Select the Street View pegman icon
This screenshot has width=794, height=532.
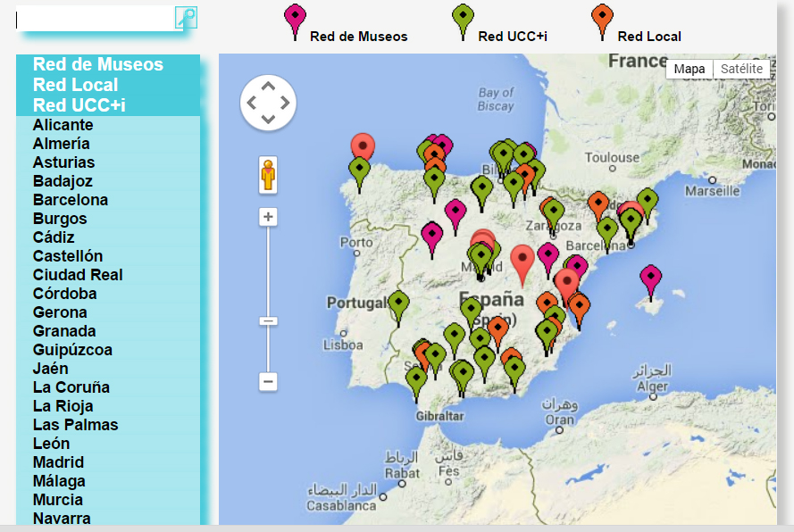267,175
